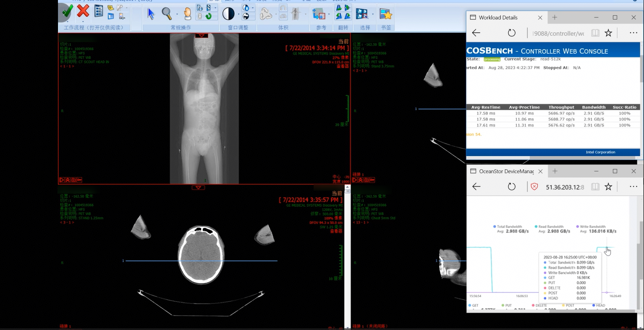Click the red shield security warning icon
Viewport: 644px width, 330px height.
click(x=534, y=186)
